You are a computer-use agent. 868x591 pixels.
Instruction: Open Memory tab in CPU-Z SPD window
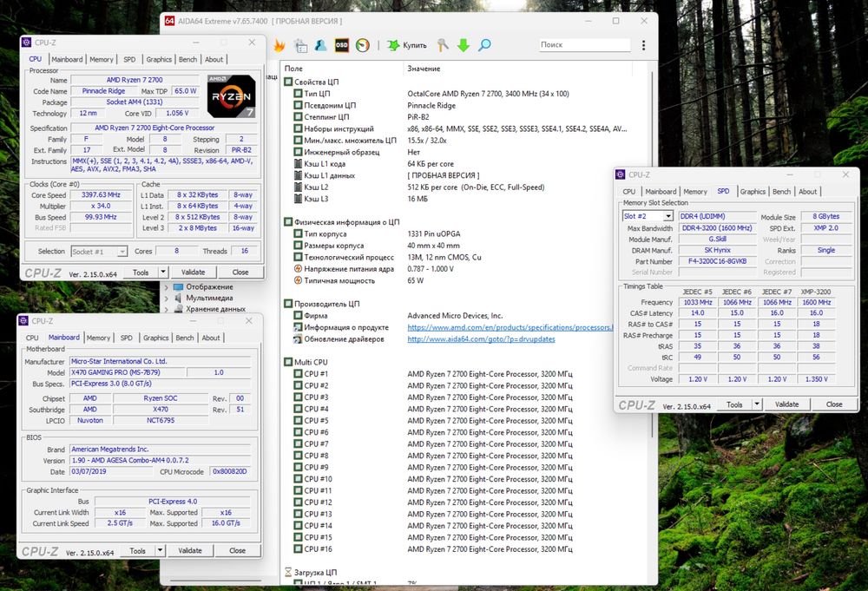coord(694,192)
